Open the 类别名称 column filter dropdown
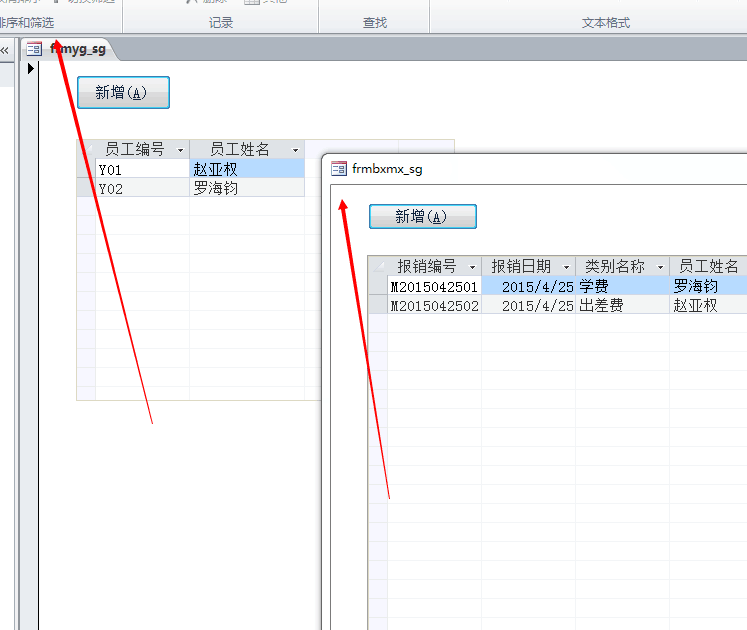The height and width of the screenshot is (630, 747). click(660, 267)
